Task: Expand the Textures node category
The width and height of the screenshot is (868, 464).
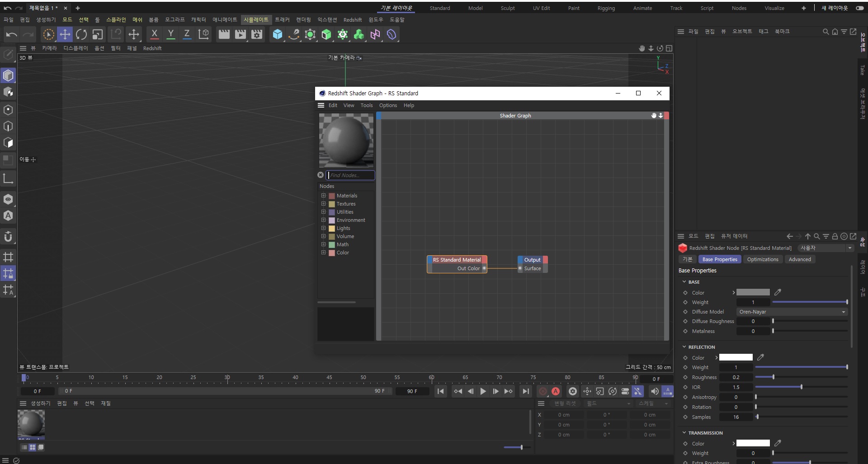Action: [x=323, y=204]
